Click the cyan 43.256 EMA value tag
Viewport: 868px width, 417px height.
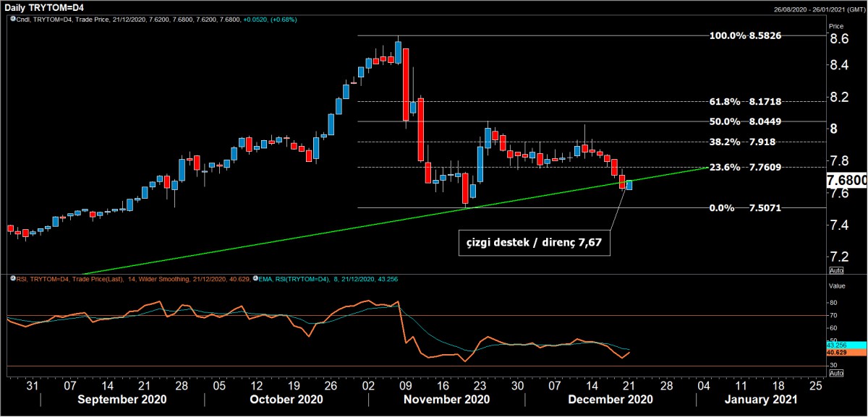click(835, 345)
